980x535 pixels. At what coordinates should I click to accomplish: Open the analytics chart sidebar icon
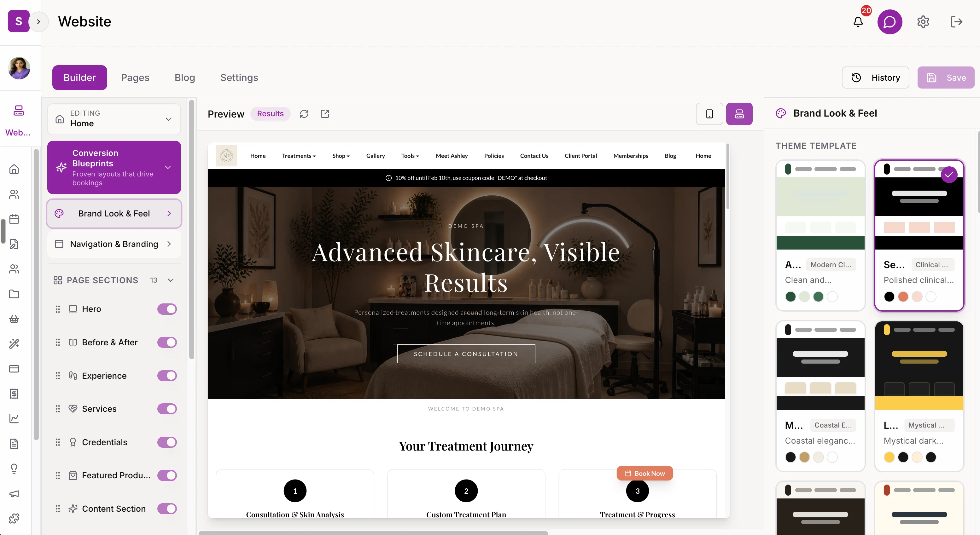click(14, 419)
